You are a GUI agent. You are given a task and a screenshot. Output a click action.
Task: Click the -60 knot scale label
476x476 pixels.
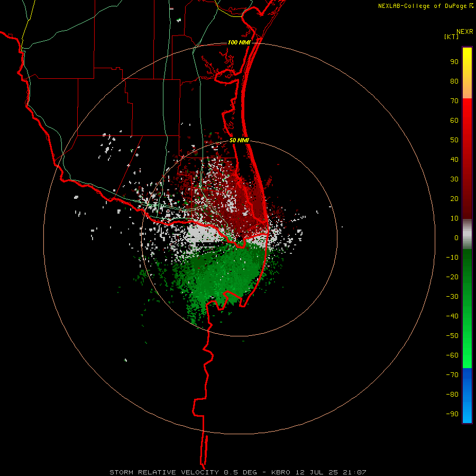click(x=452, y=355)
